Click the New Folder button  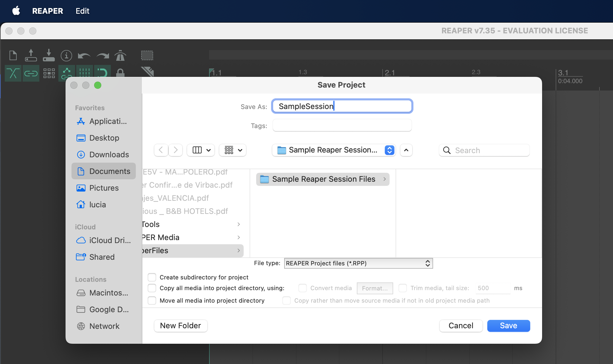point(181,326)
